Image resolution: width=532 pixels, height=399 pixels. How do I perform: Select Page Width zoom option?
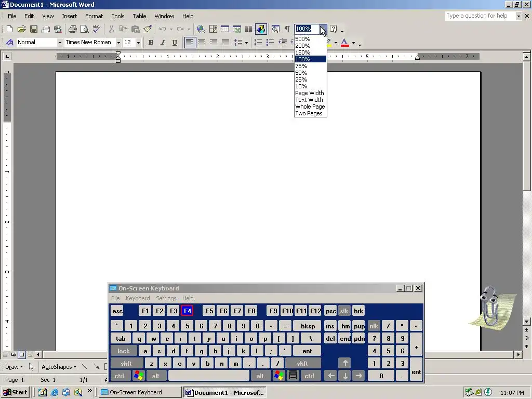(311, 93)
